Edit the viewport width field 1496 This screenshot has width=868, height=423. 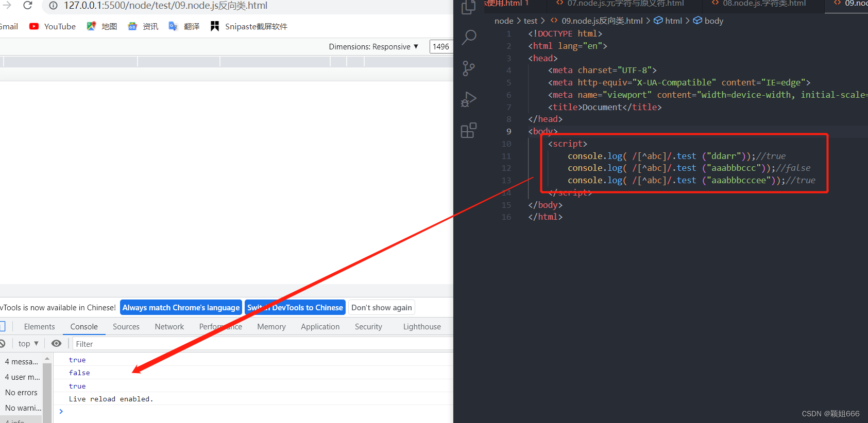point(441,46)
